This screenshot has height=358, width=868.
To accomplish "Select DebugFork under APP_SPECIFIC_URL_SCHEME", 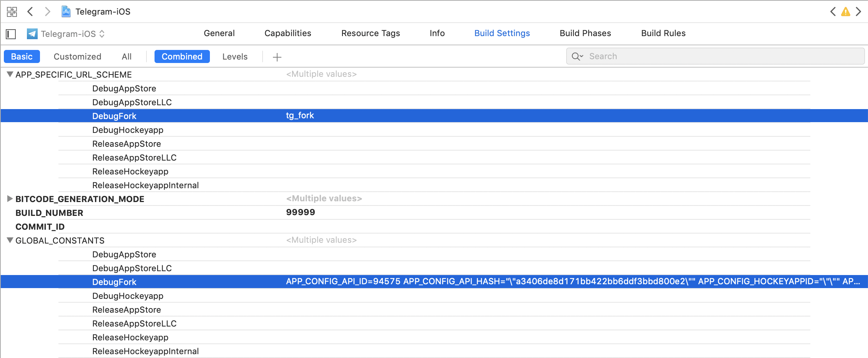I will coord(114,116).
